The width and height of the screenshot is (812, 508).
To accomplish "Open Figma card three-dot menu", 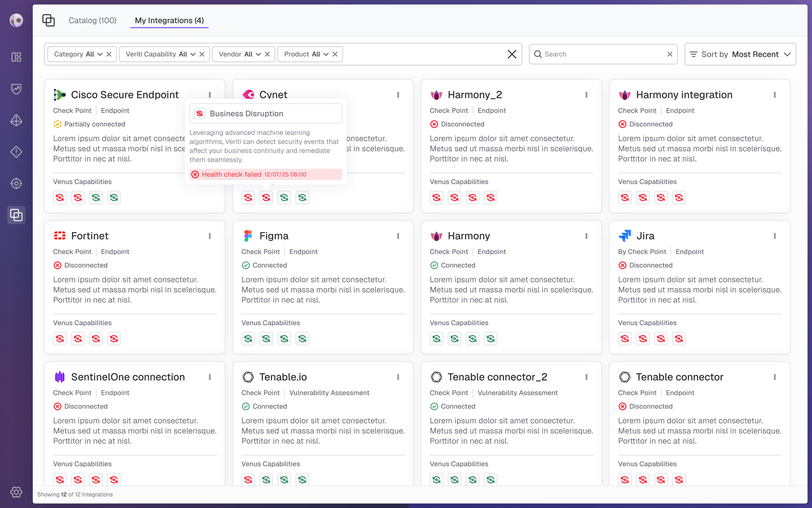I will pyautogui.click(x=398, y=236).
